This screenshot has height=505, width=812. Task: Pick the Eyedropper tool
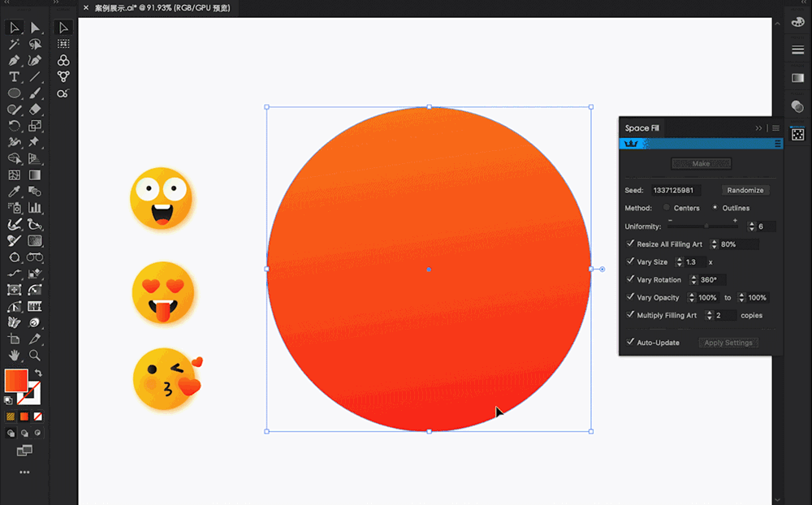[x=14, y=192]
